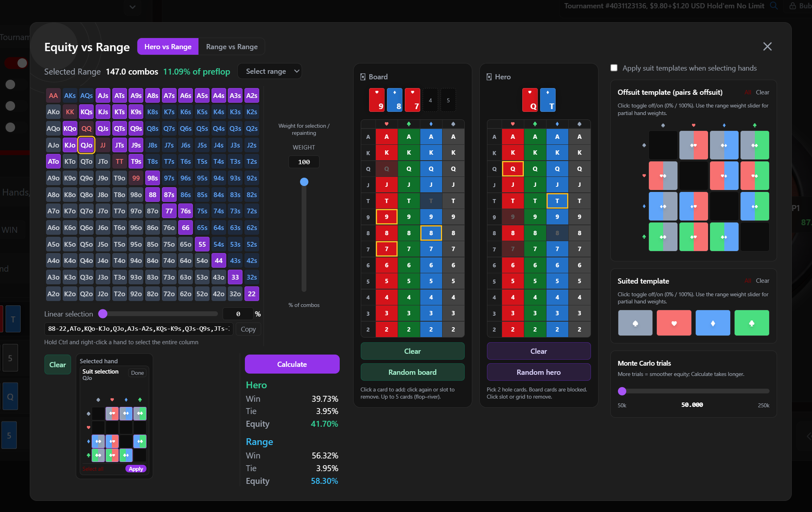This screenshot has width=812, height=512.
Task: Copy the range string
Action: pyautogui.click(x=248, y=329)
